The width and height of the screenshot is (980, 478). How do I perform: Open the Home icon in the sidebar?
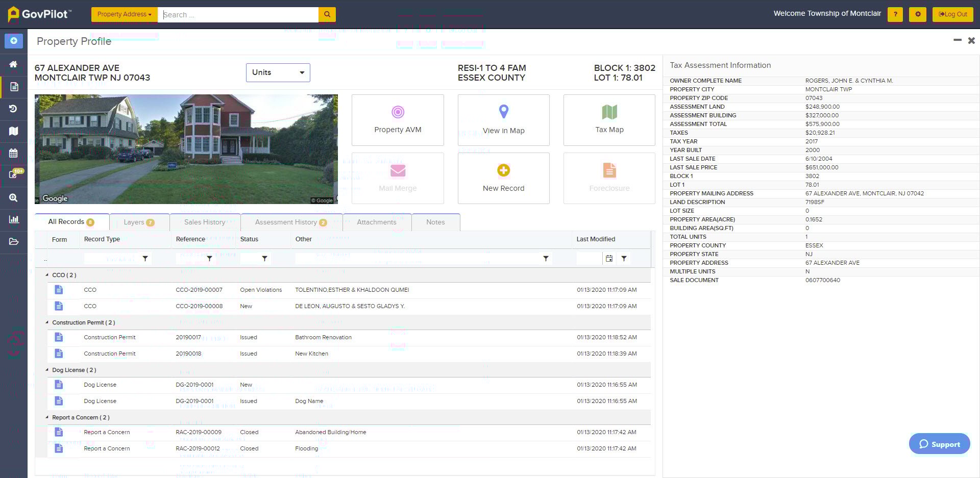pyautogui.click(x=14, y=64)
